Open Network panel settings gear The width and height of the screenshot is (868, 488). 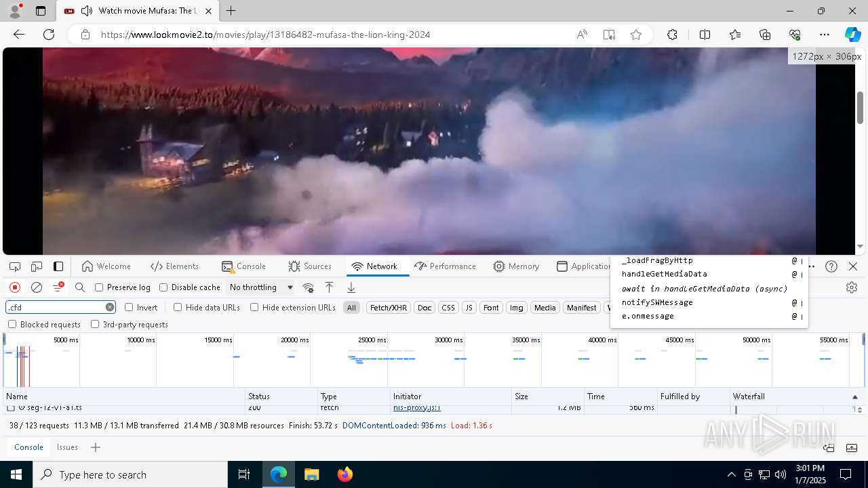click(x=852, y=287)
